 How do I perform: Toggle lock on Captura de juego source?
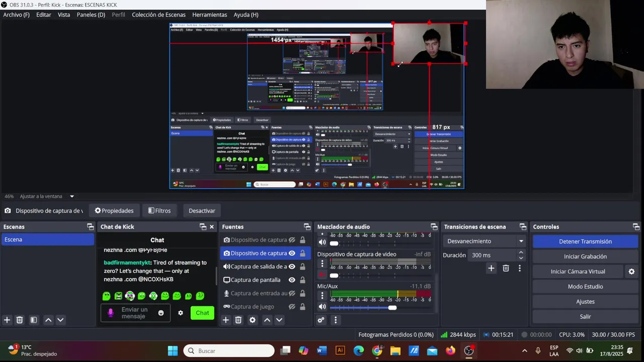tap(303, 306)
